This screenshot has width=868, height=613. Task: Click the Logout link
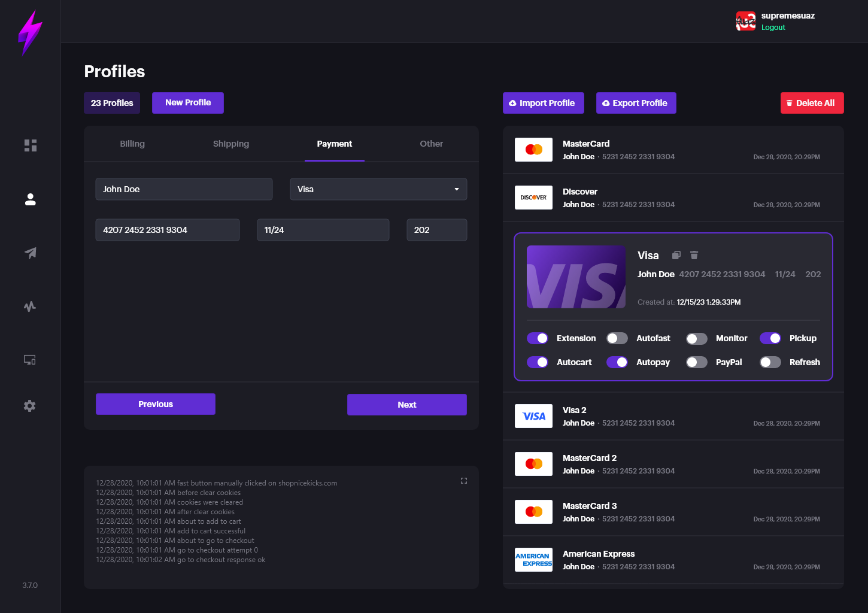click(x=773, y=28)
